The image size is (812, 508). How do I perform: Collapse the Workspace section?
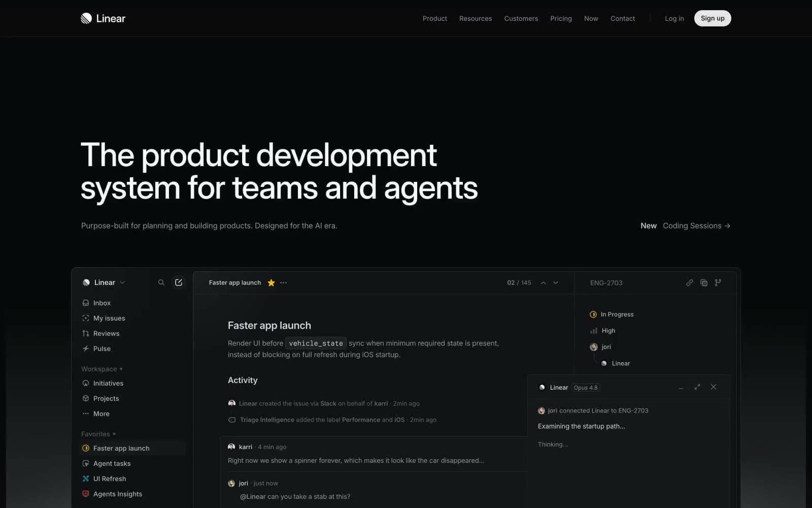pos(102,369)
